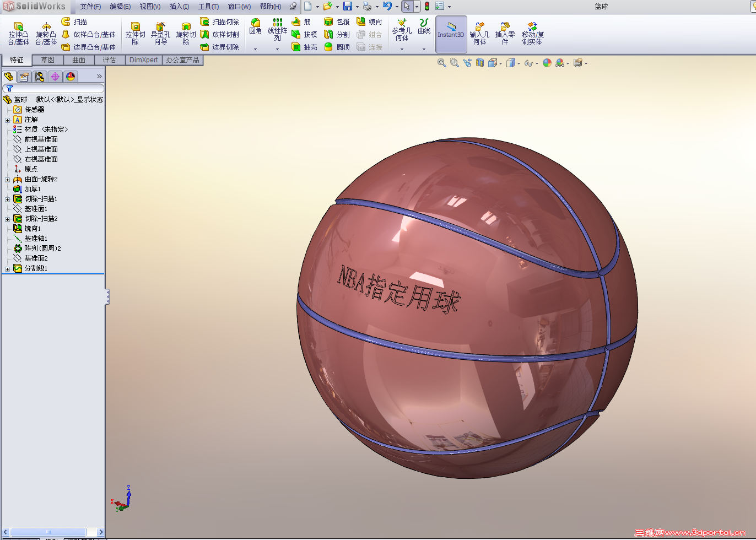Save the document with the floppy disk icon
This screenshot has width=756, height=540.
pos(348,6)
